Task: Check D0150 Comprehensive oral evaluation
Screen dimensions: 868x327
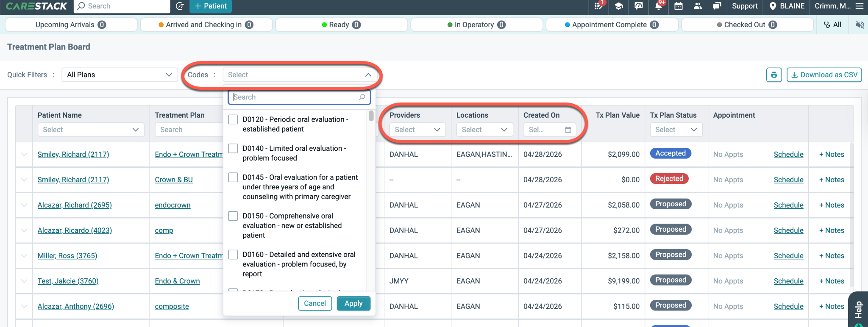Action: click(233, 216)
